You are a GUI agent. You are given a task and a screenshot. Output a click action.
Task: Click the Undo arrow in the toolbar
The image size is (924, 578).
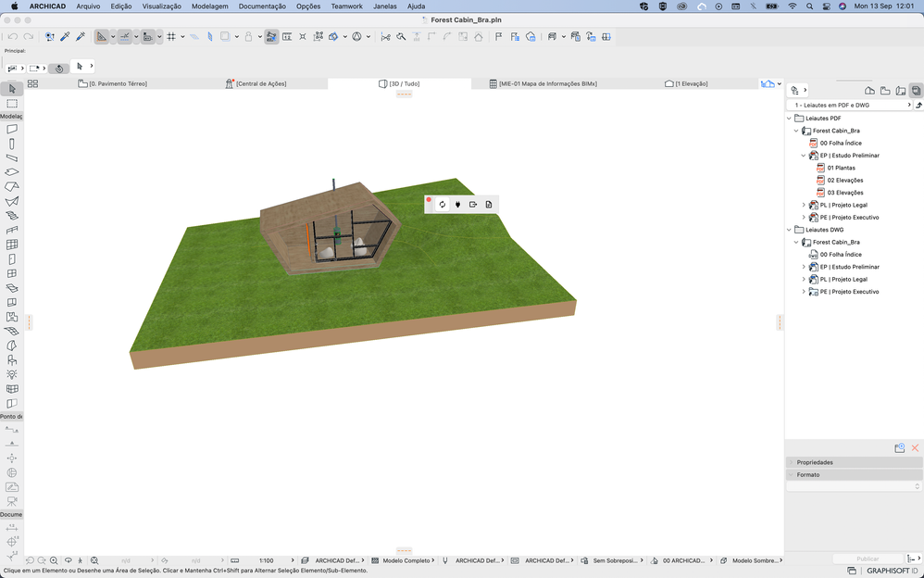point(12,36)
